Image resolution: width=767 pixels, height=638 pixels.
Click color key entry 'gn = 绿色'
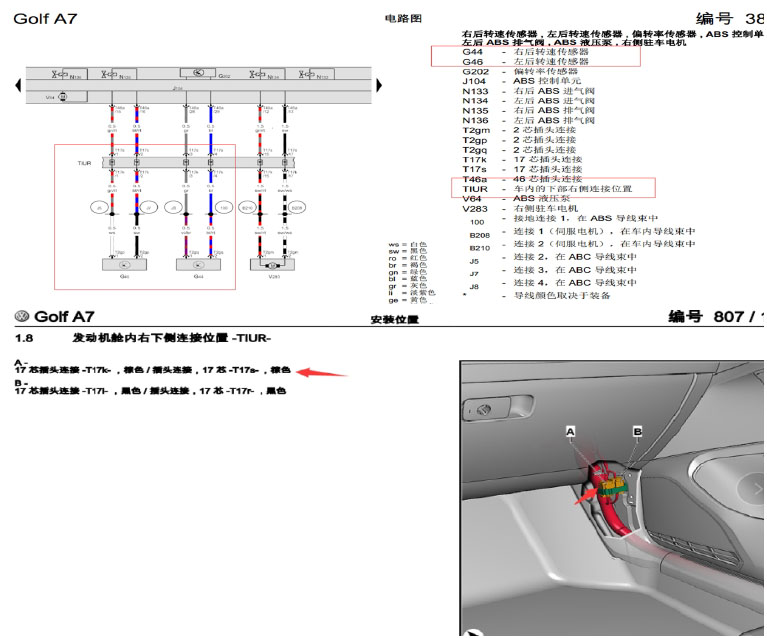coord(408,272)
